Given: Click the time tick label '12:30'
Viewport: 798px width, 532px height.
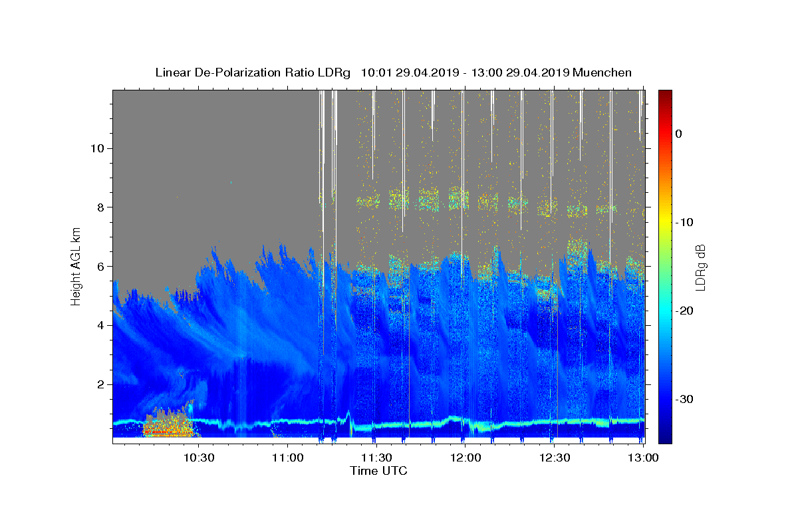Looking at the screenshot, I should coord(555,458).
